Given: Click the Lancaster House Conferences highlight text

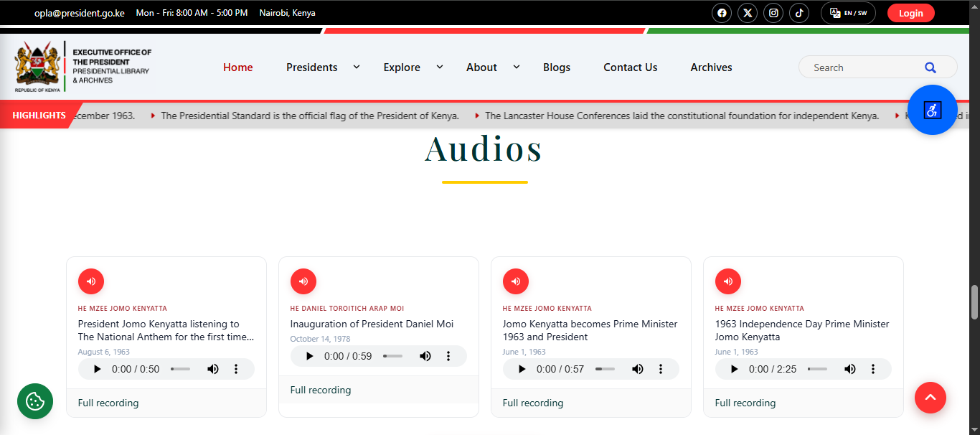Looking at the screenshot, I should click(x=682, y=116).
